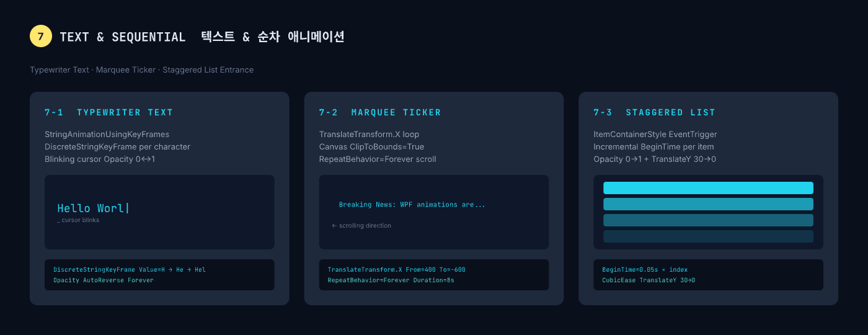Image resolution: width=868 pixels, height=335 pixels.
Task: Click the third staggered list bar
Action: 708,220
